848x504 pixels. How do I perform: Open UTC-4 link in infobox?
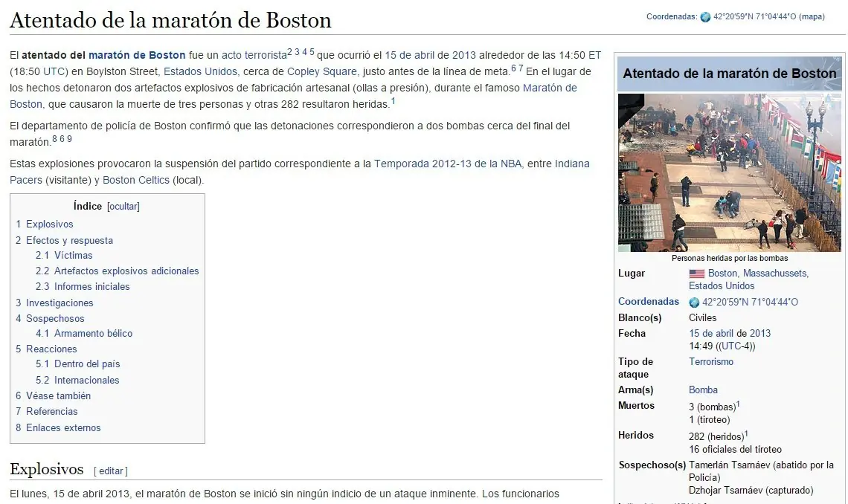click(x=736, y=346)
